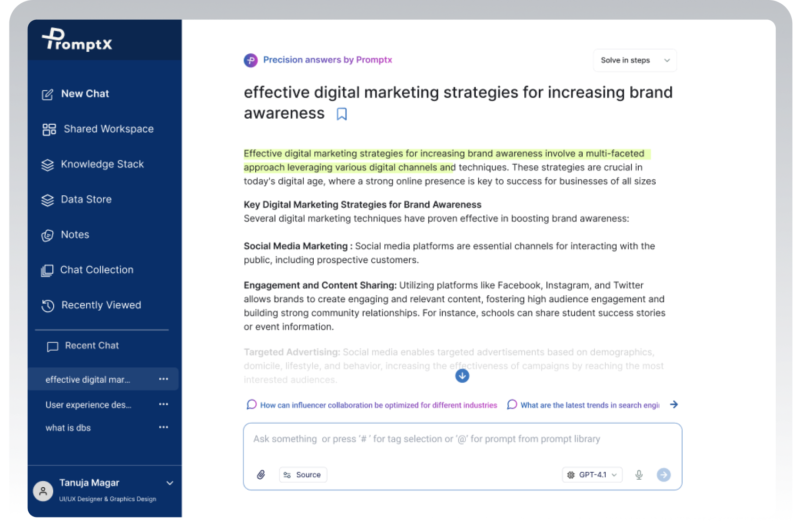Select the influencer collaboration suggested question
The height and width of the screenshot is (532, 797).
tap(372, 405)
